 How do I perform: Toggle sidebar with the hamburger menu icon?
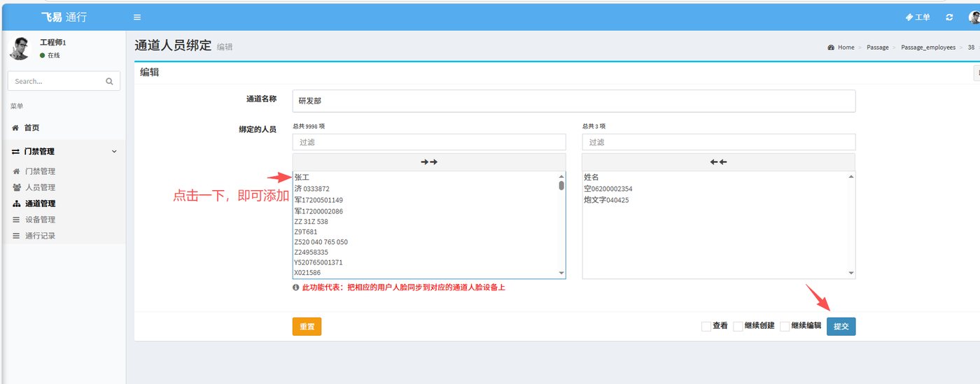[137, 17]
